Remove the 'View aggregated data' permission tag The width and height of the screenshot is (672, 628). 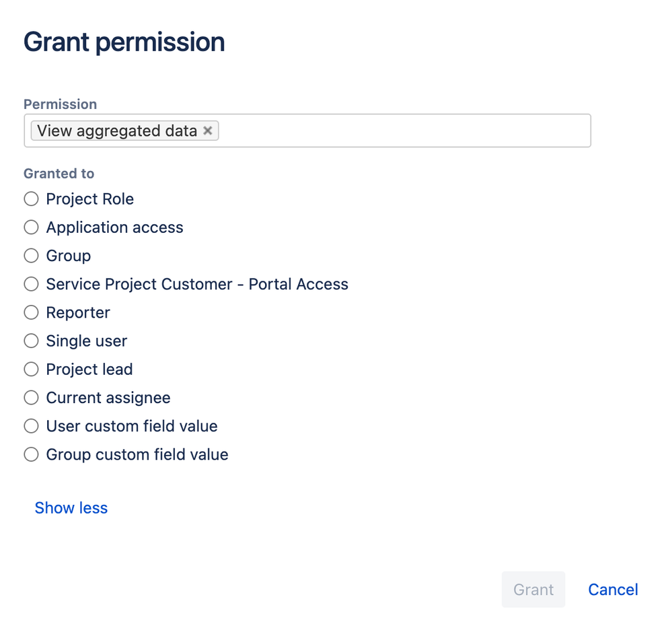(208, 131)
